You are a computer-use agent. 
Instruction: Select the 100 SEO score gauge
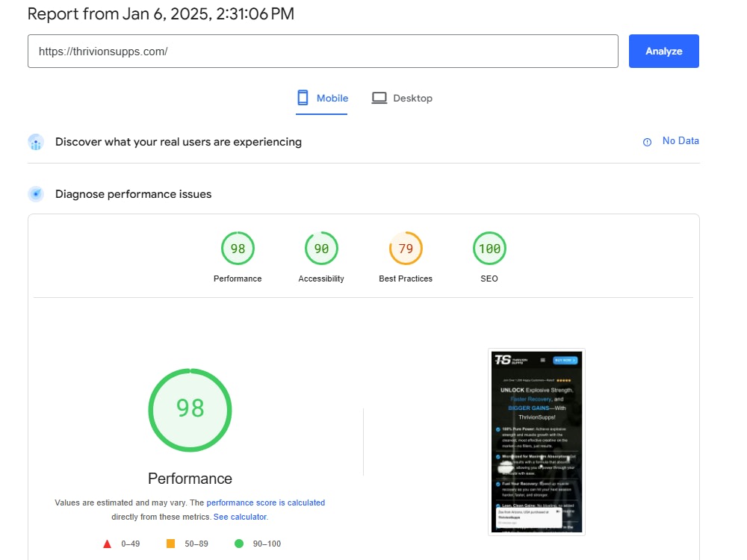click(x=489, y=248)
